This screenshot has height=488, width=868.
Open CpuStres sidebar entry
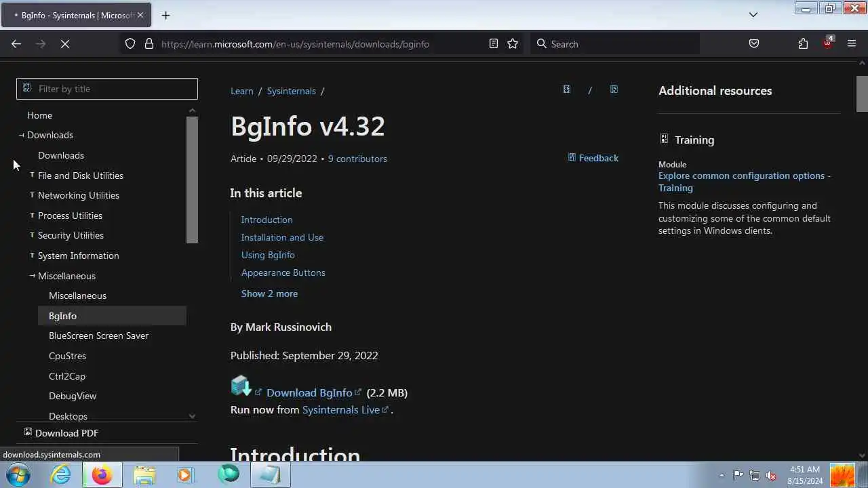tap(67, 356)
